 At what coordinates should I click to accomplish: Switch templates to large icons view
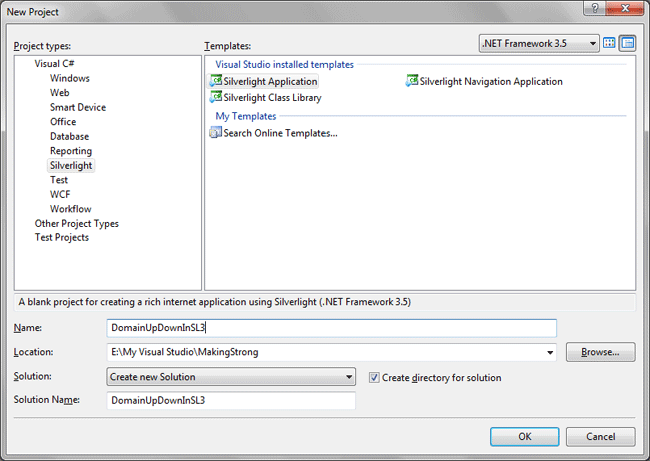[x=609, y=43]
